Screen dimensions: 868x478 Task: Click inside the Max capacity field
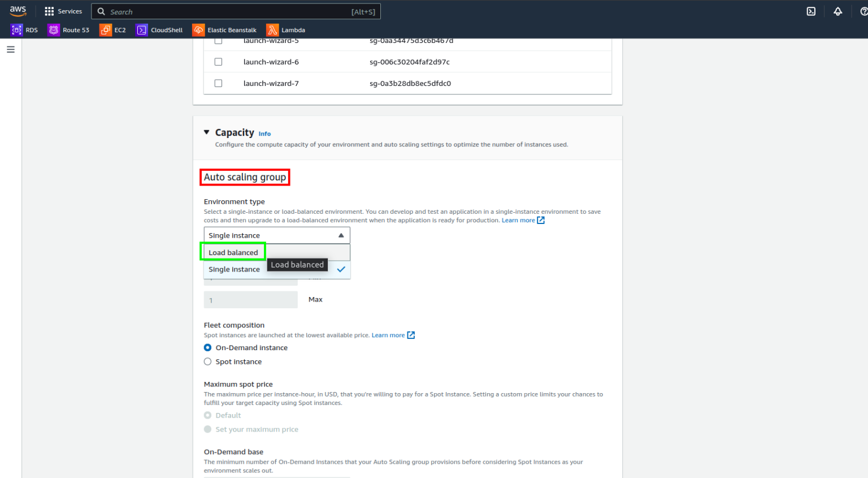250,299
